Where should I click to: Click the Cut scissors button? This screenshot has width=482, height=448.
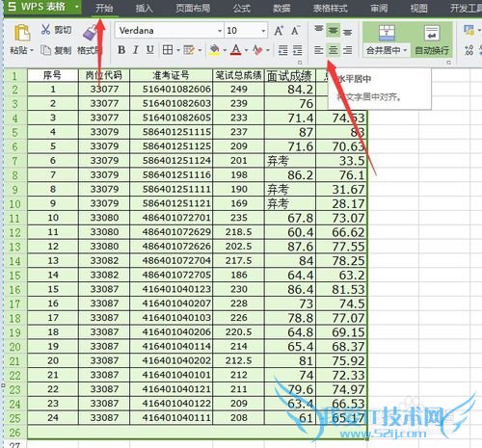[55, 30]
